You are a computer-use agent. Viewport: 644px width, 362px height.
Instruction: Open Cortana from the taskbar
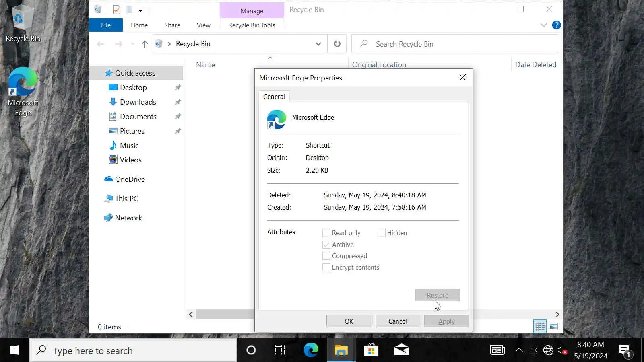251,350
